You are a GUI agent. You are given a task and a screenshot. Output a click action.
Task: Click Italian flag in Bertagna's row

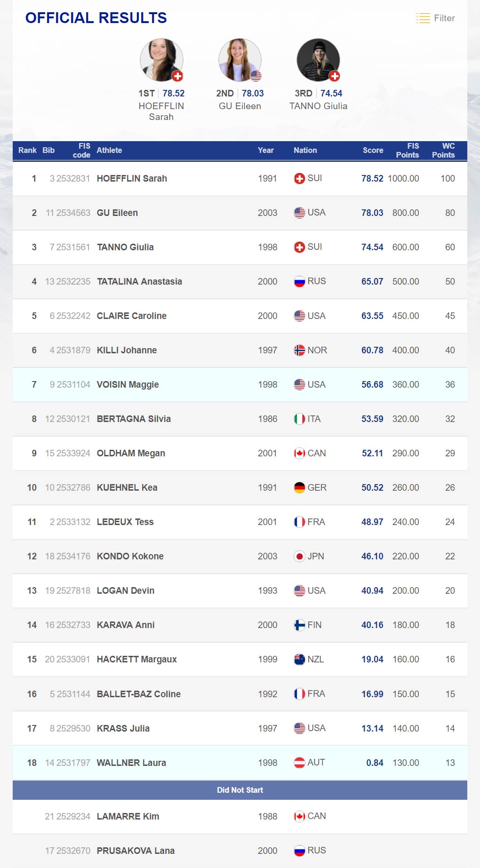click(299, 419)
